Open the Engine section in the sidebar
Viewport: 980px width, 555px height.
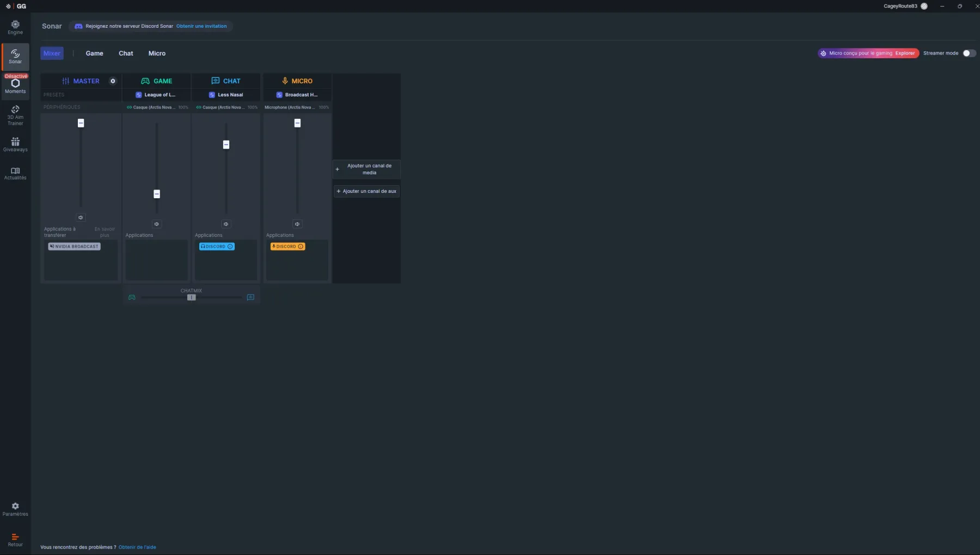[15, 27]
